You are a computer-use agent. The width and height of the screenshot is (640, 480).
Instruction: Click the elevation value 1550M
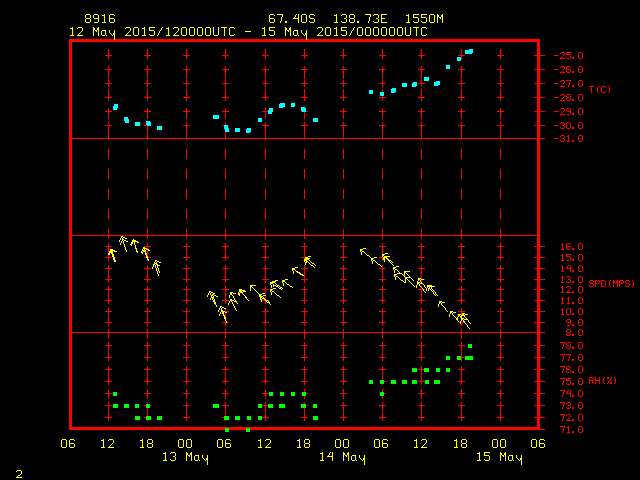pyautogui.click(x=424, y=19)
